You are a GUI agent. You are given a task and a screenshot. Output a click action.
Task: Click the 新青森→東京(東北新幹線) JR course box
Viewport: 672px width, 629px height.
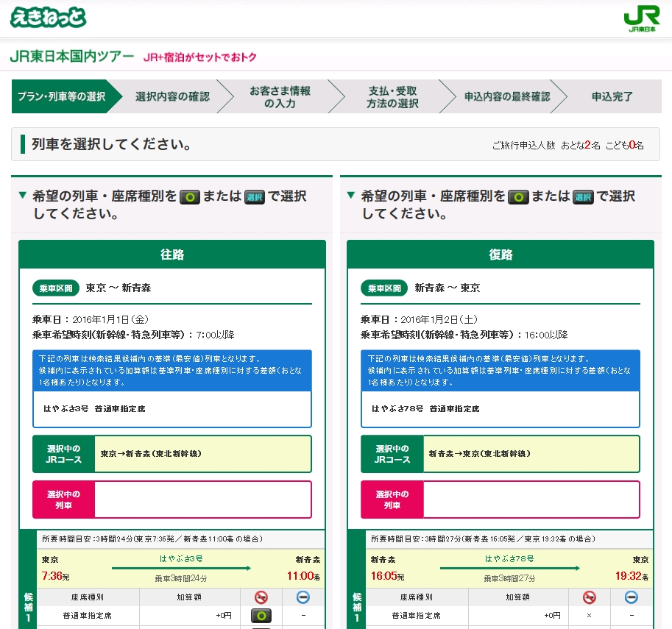[531, 454]
